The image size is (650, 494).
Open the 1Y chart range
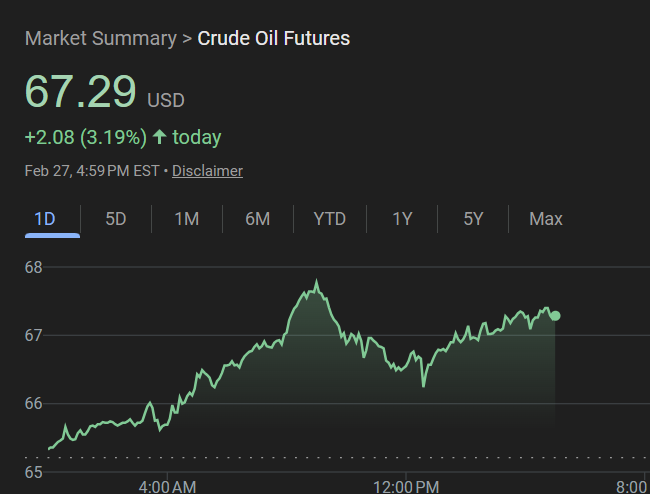point(402,219)
